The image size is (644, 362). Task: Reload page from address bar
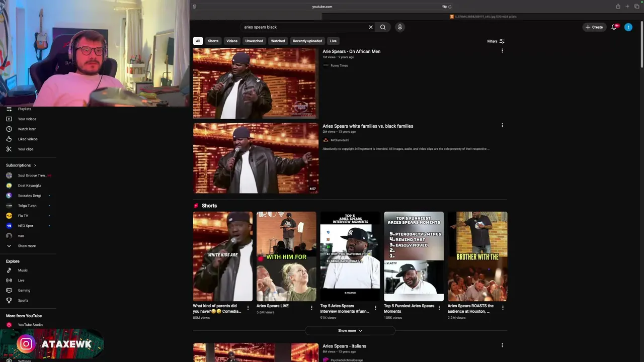point(449,7)
